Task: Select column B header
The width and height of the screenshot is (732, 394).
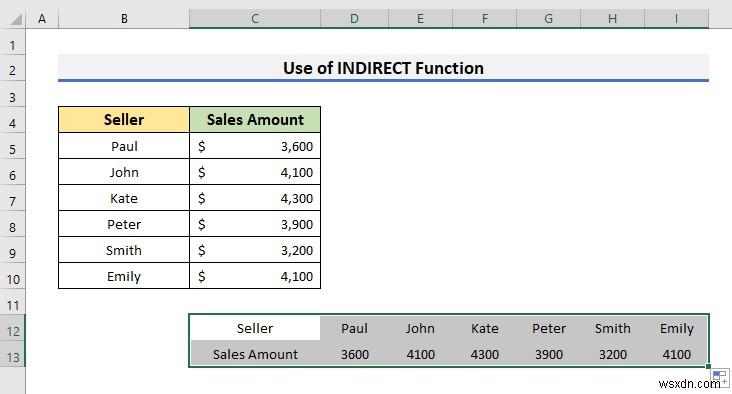Action: (x=124, y=19)
